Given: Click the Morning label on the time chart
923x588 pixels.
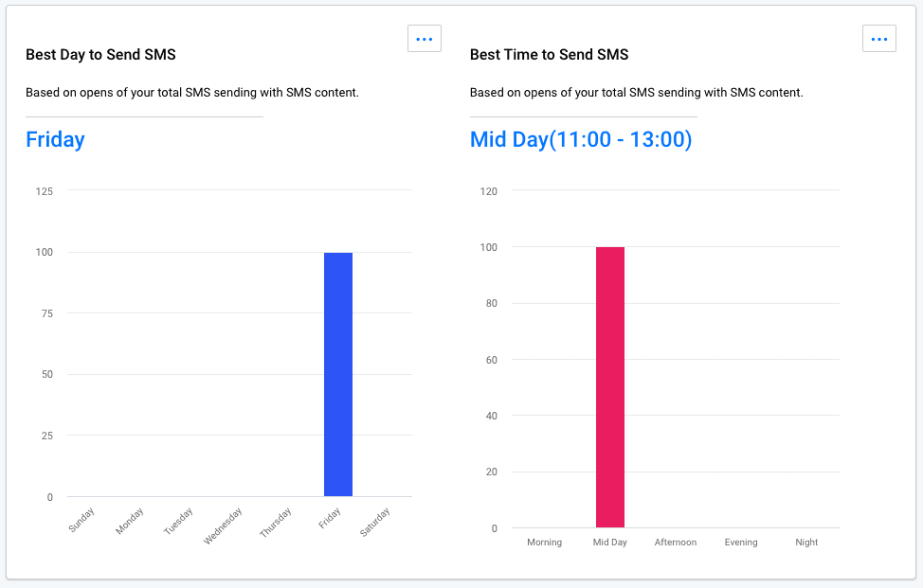Looking at the screenshot, I should tap(545, 542).
